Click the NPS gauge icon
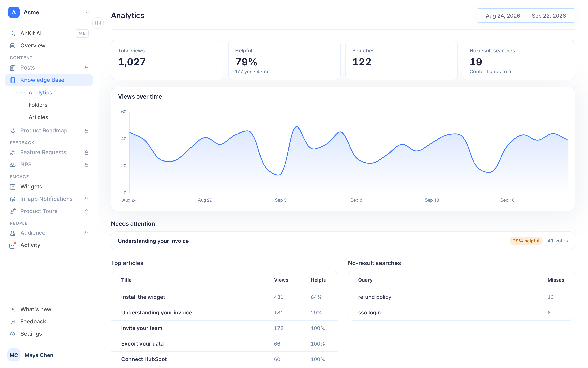 [x=13, y=165]
